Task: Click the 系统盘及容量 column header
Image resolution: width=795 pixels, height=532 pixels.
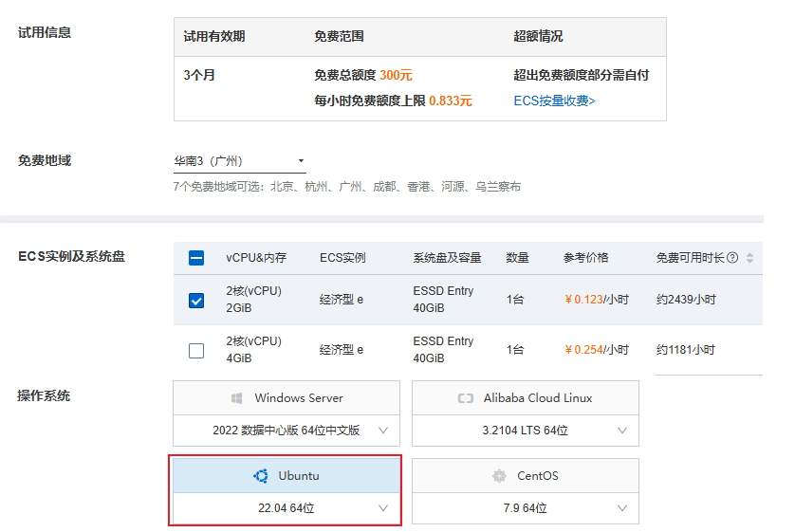Action: click(447, 258)
